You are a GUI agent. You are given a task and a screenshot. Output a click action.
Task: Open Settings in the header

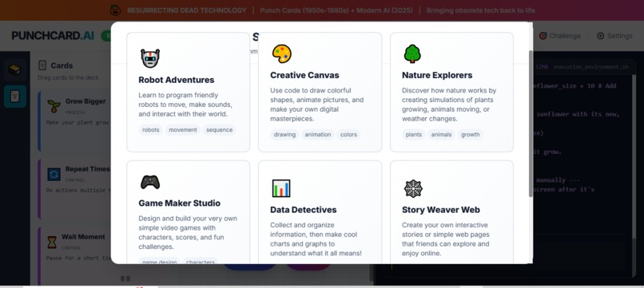point(614,36)
